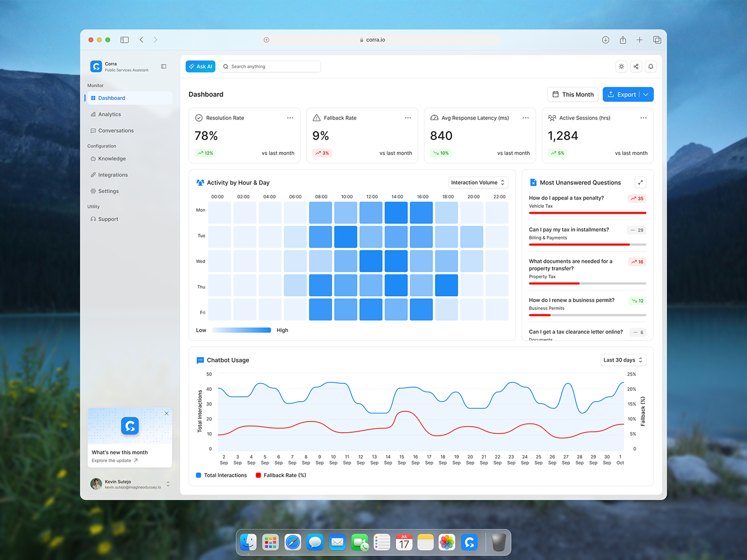The height and width of the screenshot is (560, 747).
Task: Click Kevin Sutejo avatar
Action: coord(96,484)
